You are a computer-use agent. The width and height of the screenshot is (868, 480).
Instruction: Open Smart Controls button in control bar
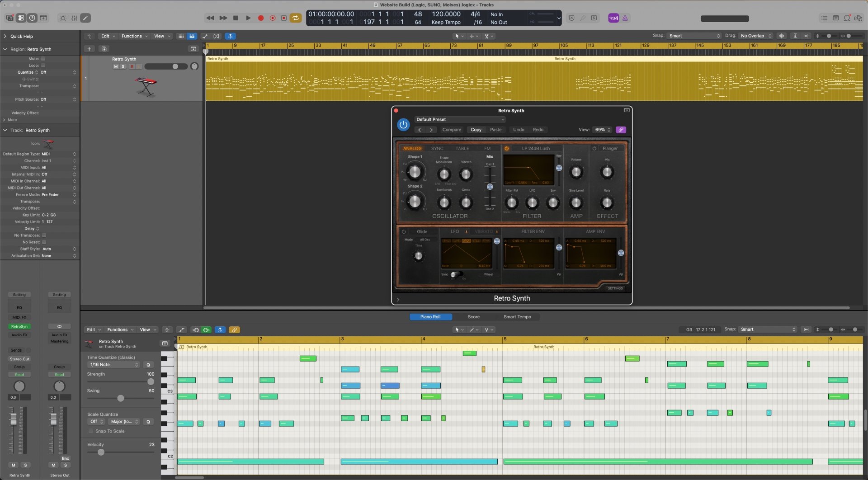click(63, 18)
